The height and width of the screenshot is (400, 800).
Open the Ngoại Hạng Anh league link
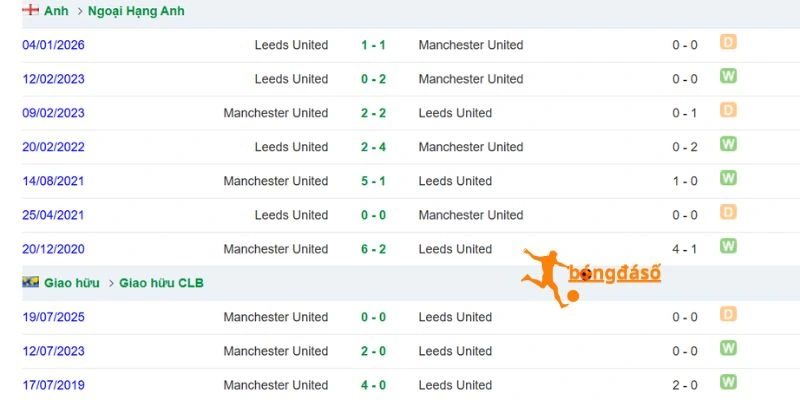(x=136, y=11)
